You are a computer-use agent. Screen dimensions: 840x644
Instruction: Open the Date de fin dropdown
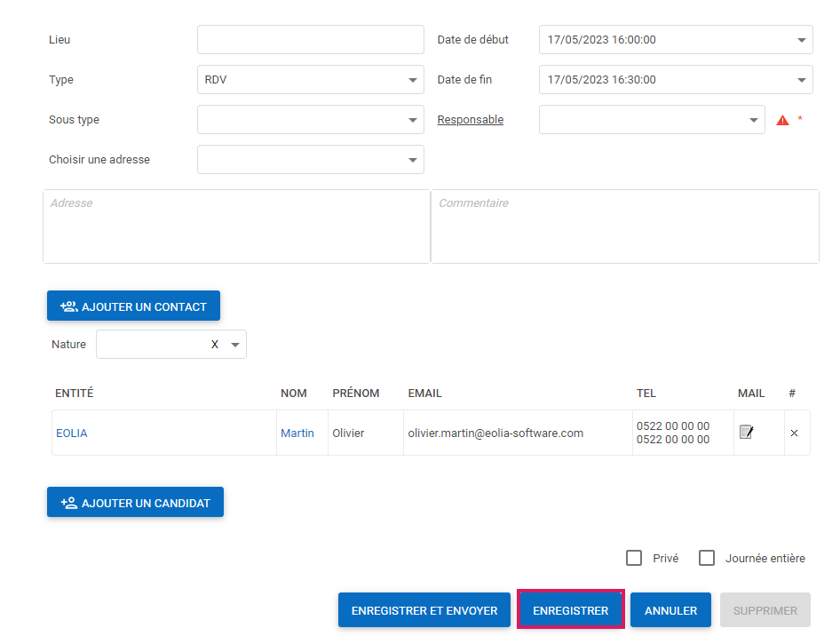pos(801,80)
